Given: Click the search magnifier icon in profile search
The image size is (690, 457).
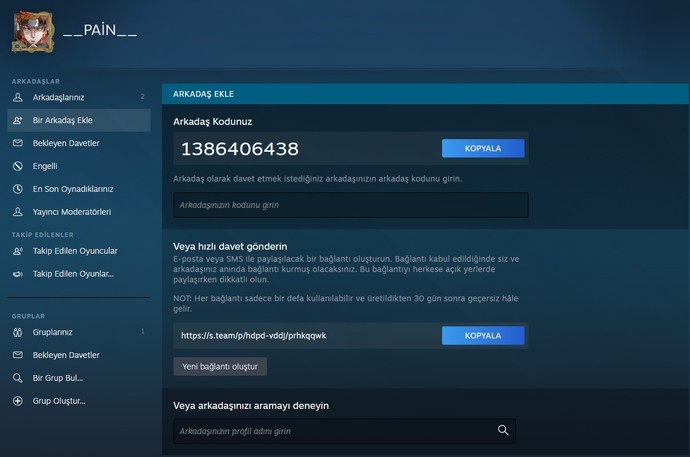Looking at the screenshot, I should [503, 430].
